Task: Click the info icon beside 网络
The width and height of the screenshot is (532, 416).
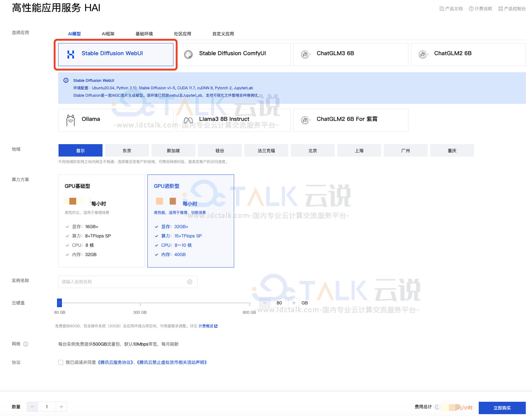Action: [x=26, y=344]
